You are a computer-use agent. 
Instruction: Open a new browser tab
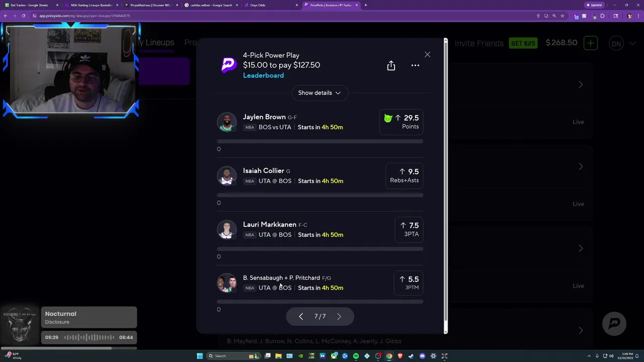(365, 5)
